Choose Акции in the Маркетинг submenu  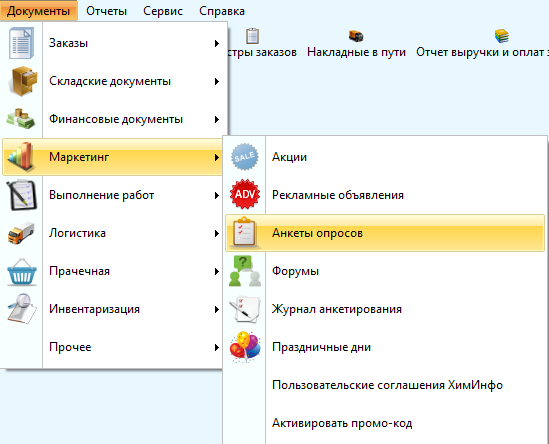click(385, 157)
